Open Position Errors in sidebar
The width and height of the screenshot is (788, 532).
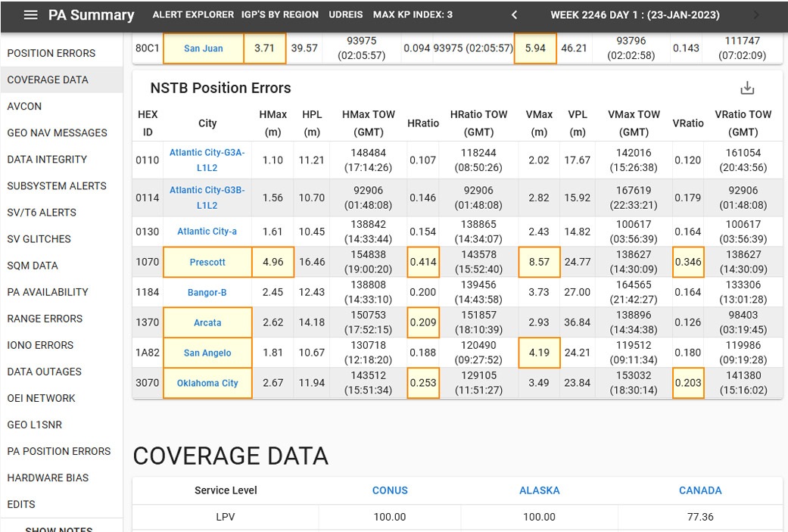[x=51, y=53]
